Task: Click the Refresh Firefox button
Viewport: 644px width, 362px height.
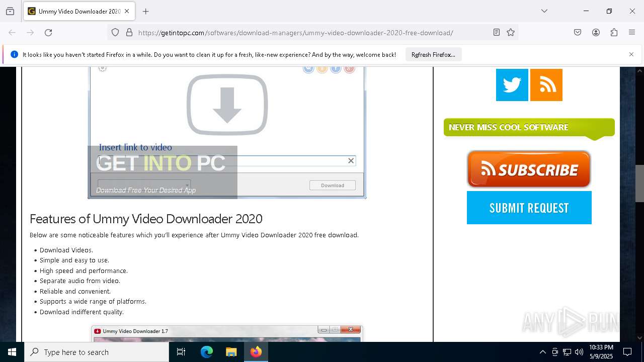Action: (x=433, y=54)
